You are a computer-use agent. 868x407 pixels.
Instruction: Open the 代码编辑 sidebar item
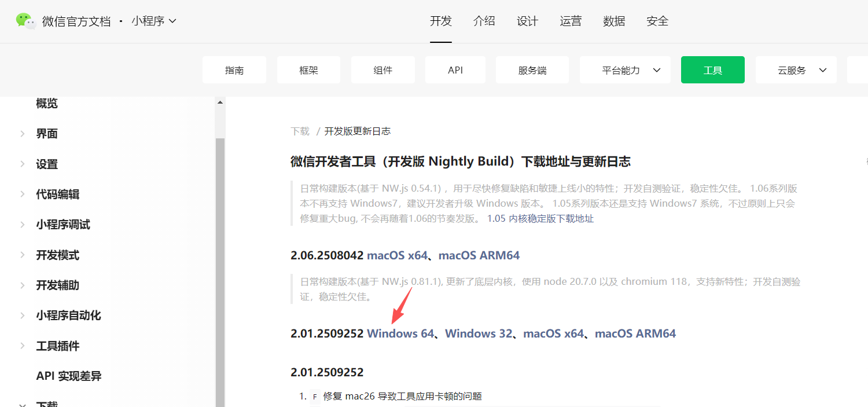[58, 194]
